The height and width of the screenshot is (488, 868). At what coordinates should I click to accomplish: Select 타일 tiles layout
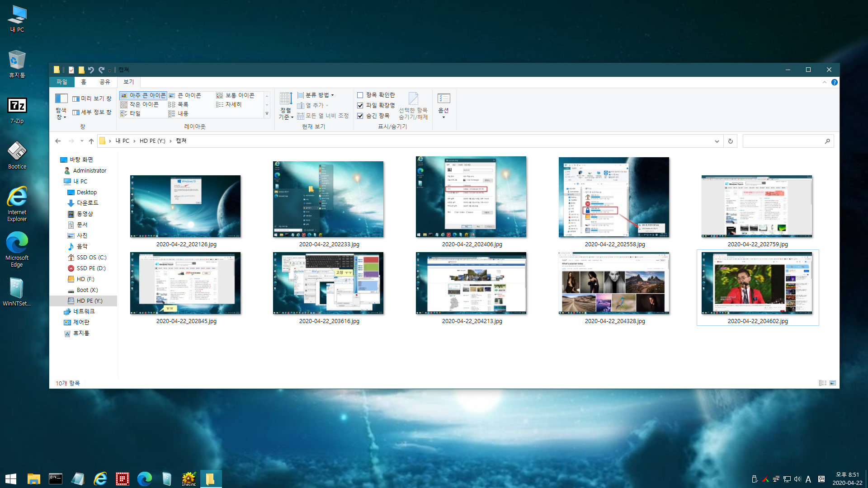coord(131,113)
